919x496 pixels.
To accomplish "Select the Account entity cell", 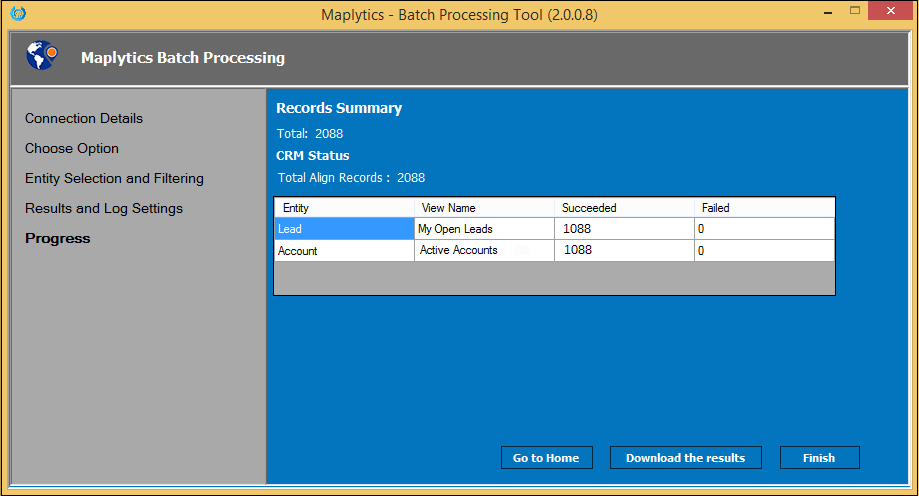I will pyautogui.click(x=345, y=251).
